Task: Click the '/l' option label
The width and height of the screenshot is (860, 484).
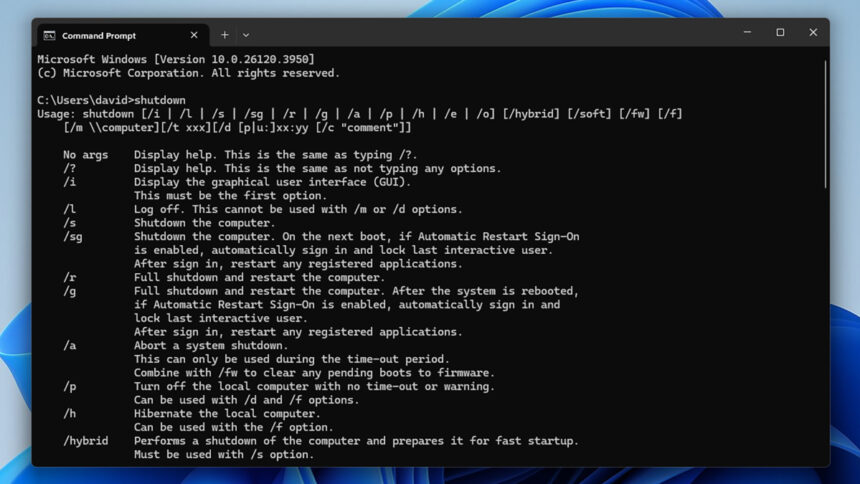Action: [x=70, y=210]
